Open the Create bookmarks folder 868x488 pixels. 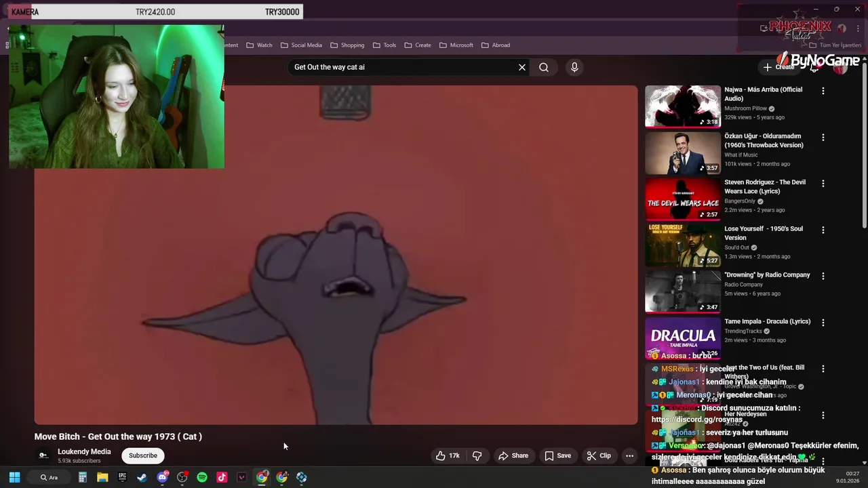pos(418,45)
